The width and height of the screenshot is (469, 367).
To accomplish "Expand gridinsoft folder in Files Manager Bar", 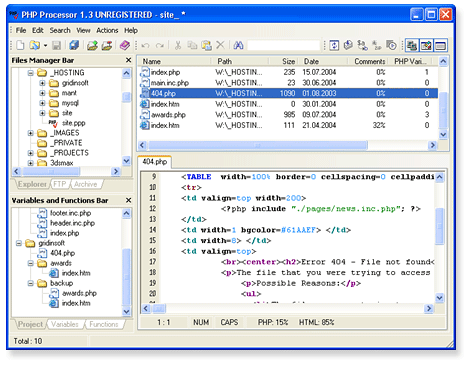I will tap(42, 83).
